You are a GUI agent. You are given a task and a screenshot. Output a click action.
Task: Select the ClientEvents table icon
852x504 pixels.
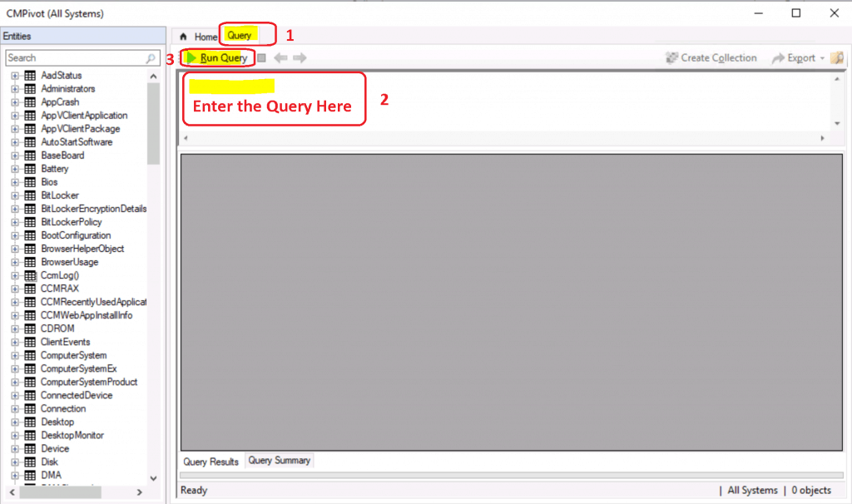[x=30, y=342]
